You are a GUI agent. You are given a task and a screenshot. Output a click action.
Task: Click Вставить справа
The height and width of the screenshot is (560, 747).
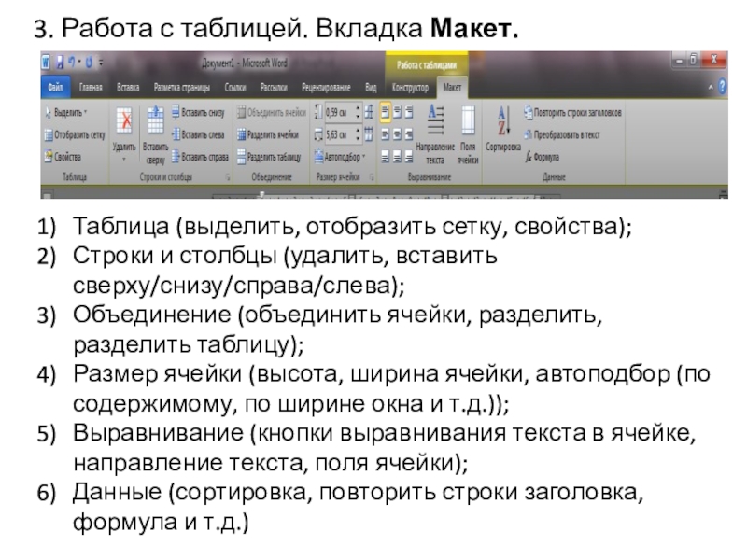(x=200, y=156)
